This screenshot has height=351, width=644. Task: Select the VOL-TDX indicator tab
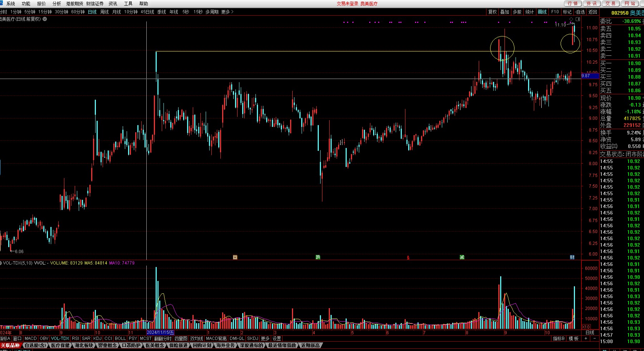click(60, 338)
